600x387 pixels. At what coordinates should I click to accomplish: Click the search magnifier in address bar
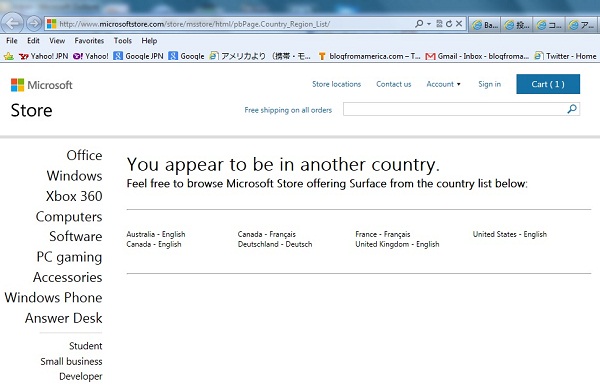419,24
